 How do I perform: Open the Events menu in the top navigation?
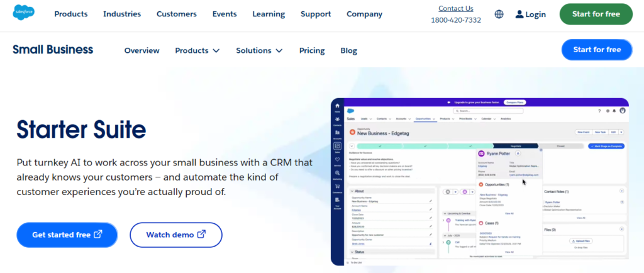point(225,14)
